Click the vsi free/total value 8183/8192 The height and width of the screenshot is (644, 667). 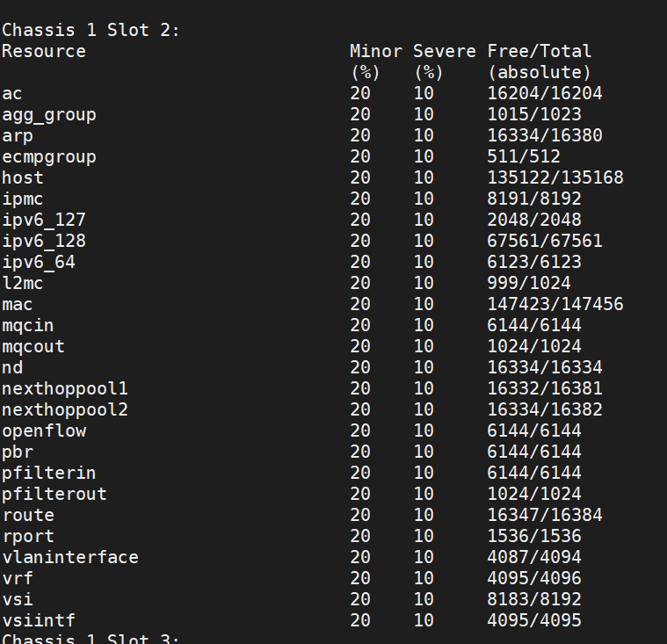[534, 599]
